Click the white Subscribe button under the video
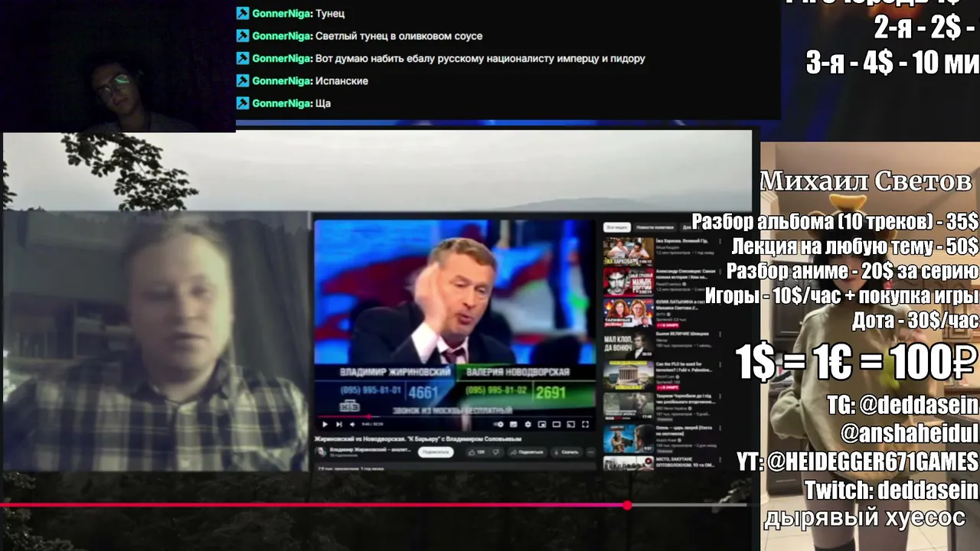The height and width of the screenshot is (551, 980). [x=436, y=452]
